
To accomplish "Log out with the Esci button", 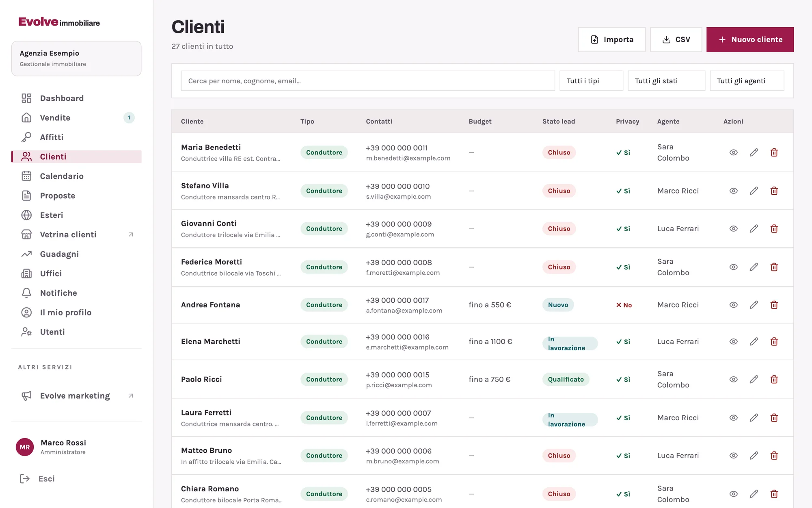I will [37, 479].
